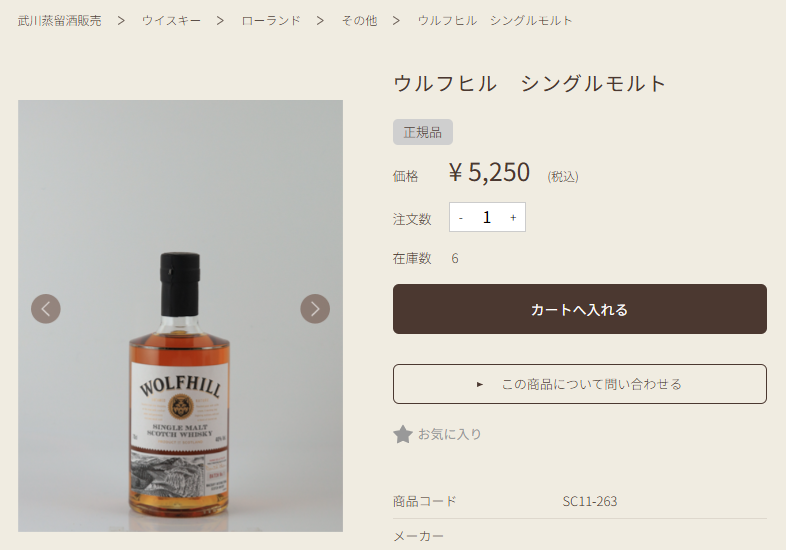The height and width of the screenshot is (550, 786).
Task: Click the ¥5,250 price text
Action: click(489, 173)
